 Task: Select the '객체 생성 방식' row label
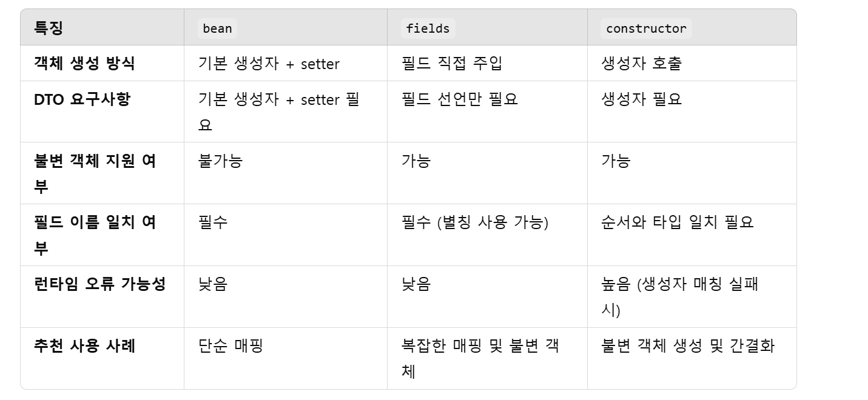(84, 63)
